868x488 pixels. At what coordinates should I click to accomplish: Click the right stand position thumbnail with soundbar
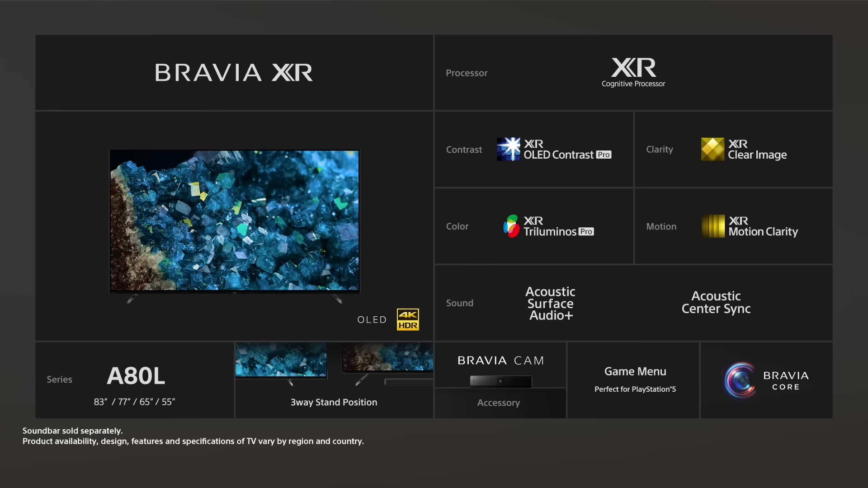click(387, 364)
